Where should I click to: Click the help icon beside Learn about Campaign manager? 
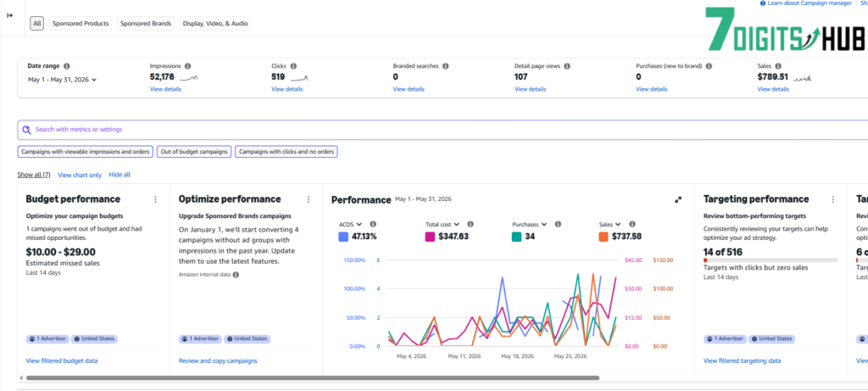pyautogui.click(x=764, y=3)
